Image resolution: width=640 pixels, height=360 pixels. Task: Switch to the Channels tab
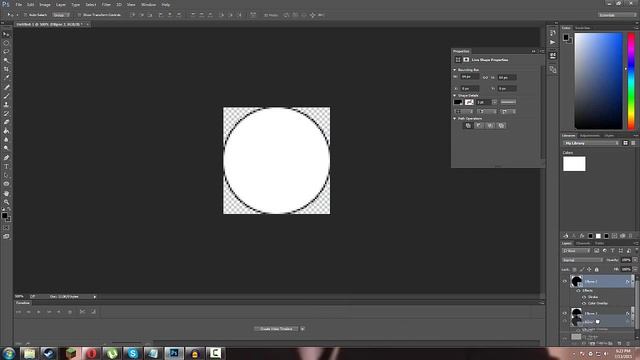click(x=583, y=243)
